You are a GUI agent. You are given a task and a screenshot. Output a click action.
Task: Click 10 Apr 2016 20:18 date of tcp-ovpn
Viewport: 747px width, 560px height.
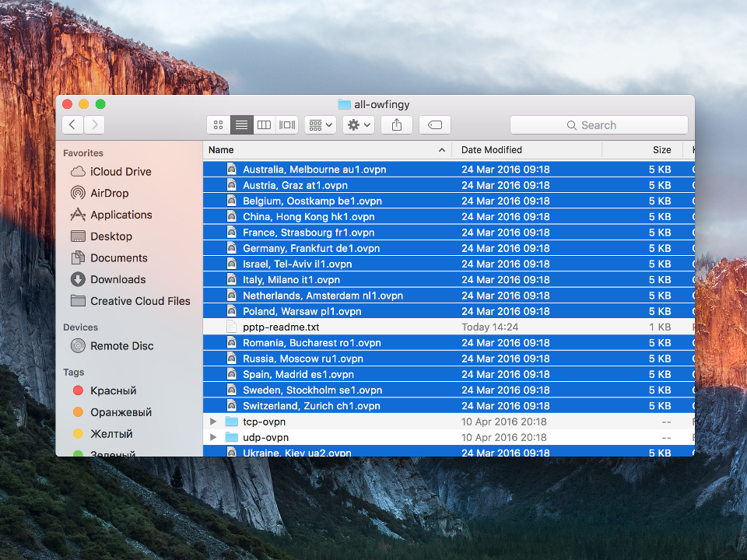(504, 422)
